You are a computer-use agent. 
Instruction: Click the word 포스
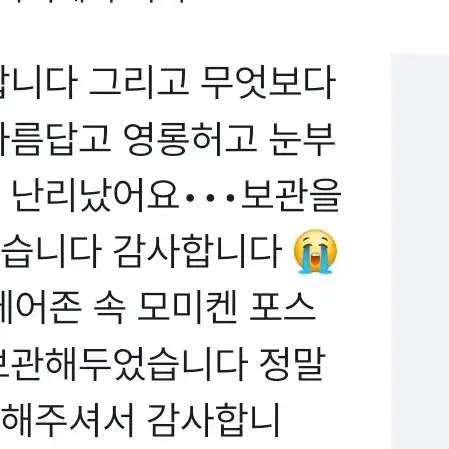point(282,307)
